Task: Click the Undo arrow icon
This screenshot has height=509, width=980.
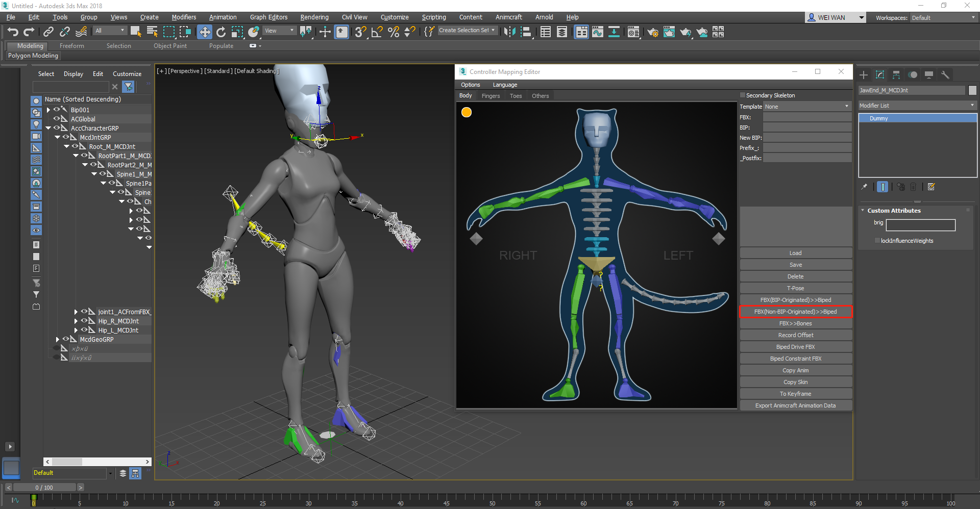Action: 13,32
